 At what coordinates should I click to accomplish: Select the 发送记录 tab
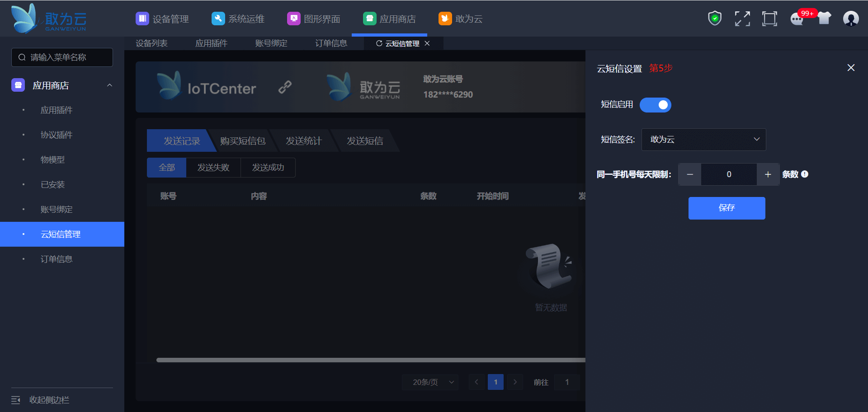pyautogui.click(x=181, y=141)
